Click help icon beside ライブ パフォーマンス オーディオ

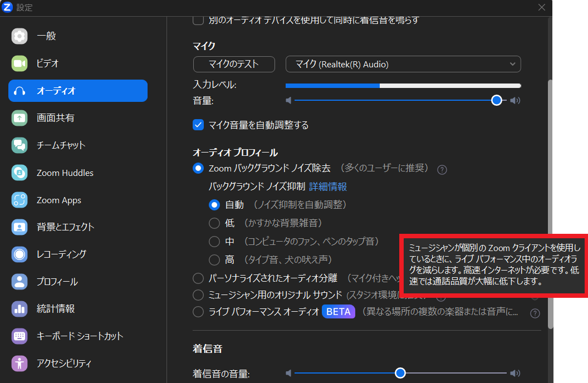(535, 313)
